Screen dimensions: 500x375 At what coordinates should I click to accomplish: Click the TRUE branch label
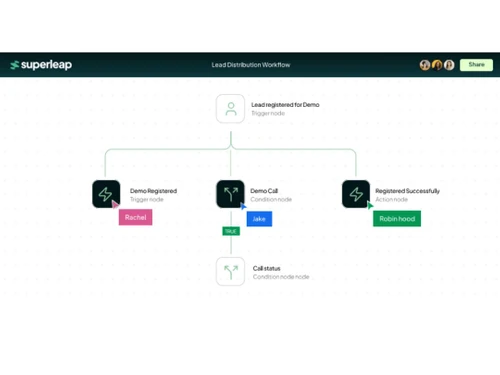coord(231,231)
